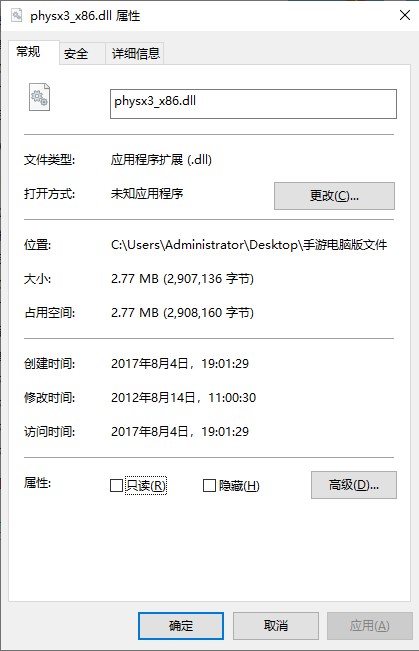The height and width of the screenshot is (651, 419).
Task: Click the title bar file icon
Action: 17,15
